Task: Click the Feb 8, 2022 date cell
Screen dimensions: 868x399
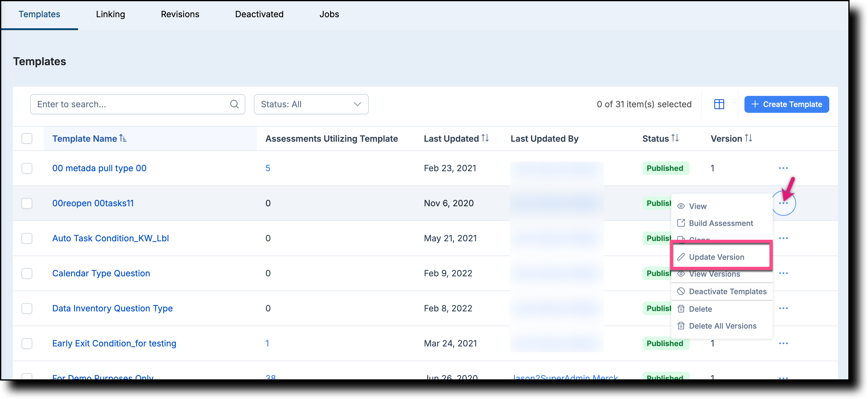Action: (x=448, y=308)
